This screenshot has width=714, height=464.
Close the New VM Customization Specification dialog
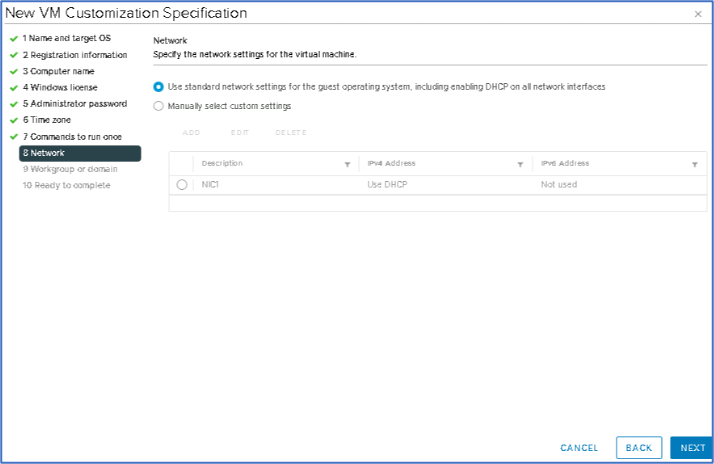(697, 14)
